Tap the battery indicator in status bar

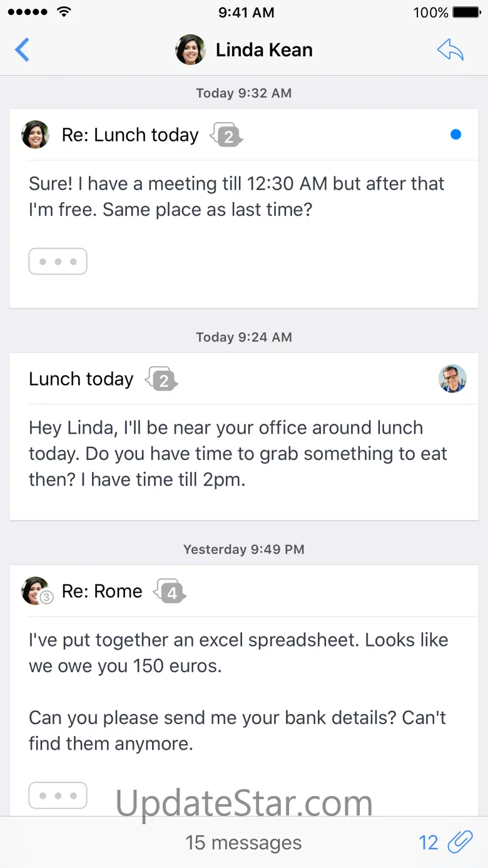[x=466, y=13]
